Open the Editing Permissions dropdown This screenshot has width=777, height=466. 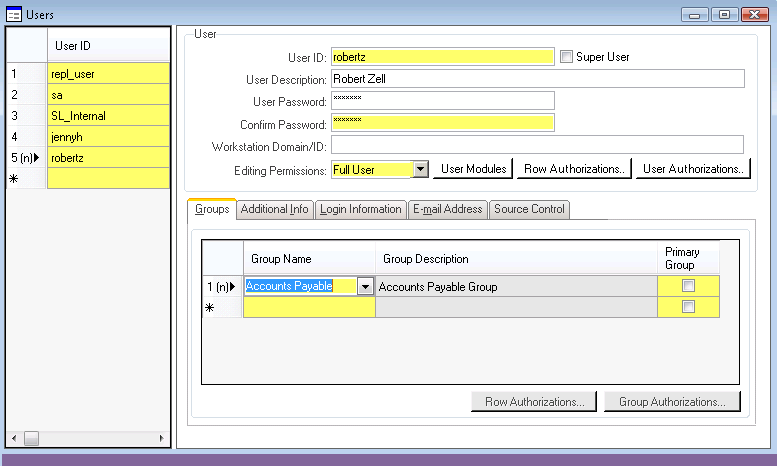(420, 169)
